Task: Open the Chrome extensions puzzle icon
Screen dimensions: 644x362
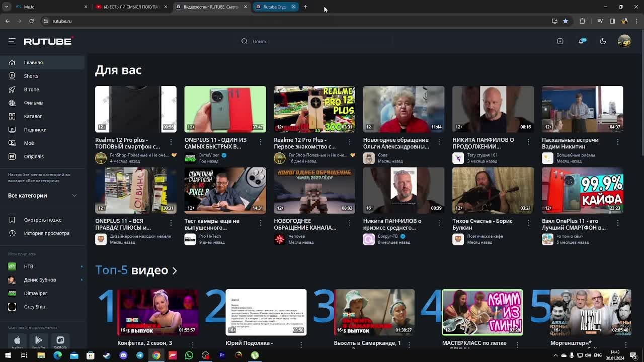Action: pos(583,21)
